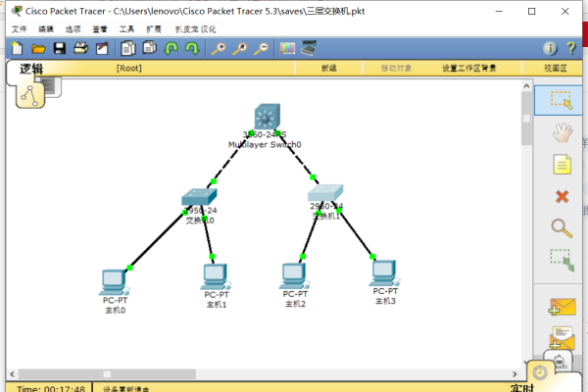
Task: Open the 选项 menu
Action: coord(73,29)
